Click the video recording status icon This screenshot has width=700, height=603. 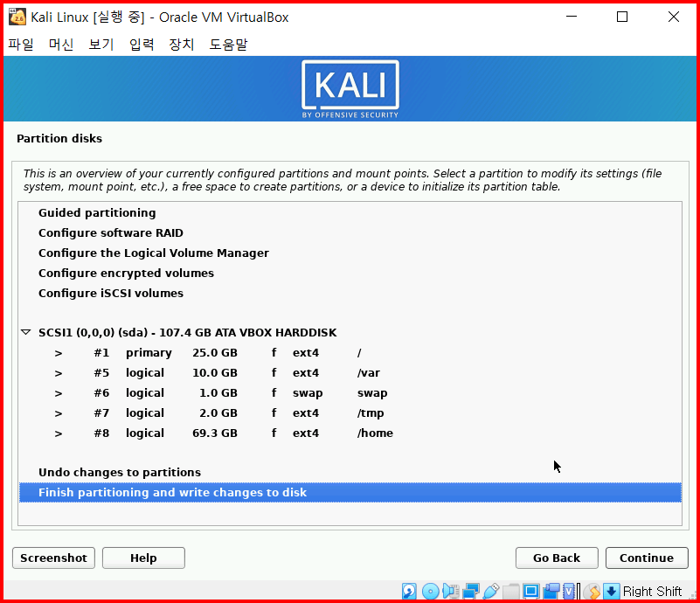tap(551, 591)
